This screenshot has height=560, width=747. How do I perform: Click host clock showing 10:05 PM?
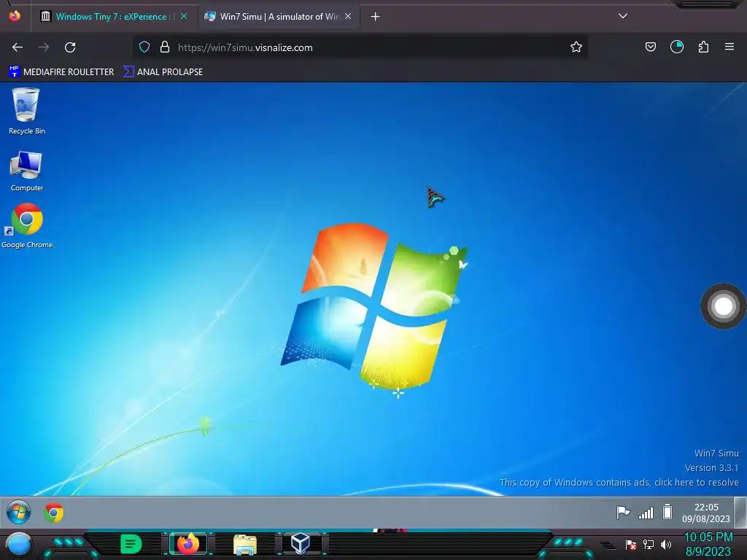(708, 544)
